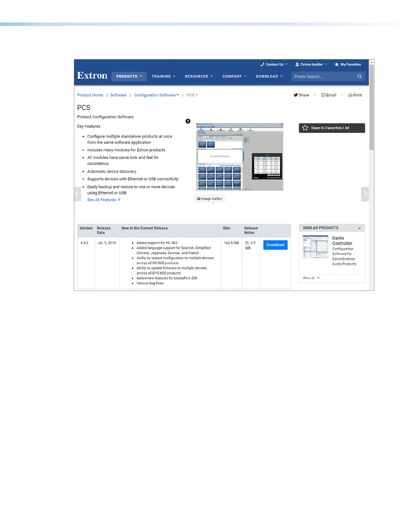This screenshot has width=411, height=532.
Task: Open the release notes PDF icon
Action: pyautogui.click(x=247, y=243)
